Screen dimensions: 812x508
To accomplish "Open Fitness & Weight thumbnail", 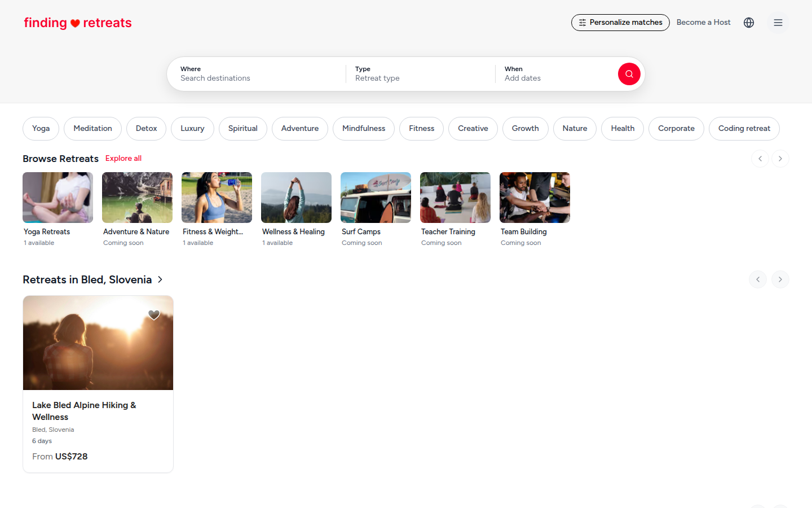I will pos(217,198).
